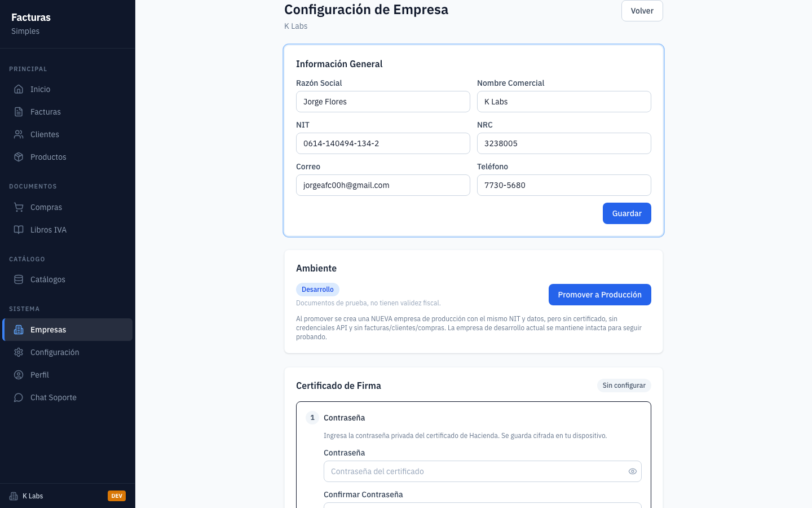812x508 pixels.
Task: Click the Compras shopping cart icon
Action: click(x=19, y=207)
